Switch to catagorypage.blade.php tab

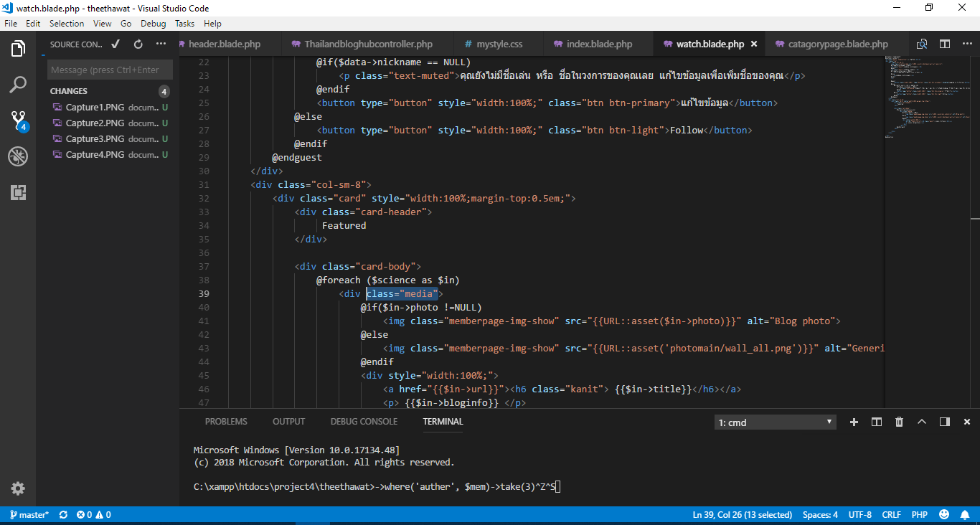pos(837,44)
